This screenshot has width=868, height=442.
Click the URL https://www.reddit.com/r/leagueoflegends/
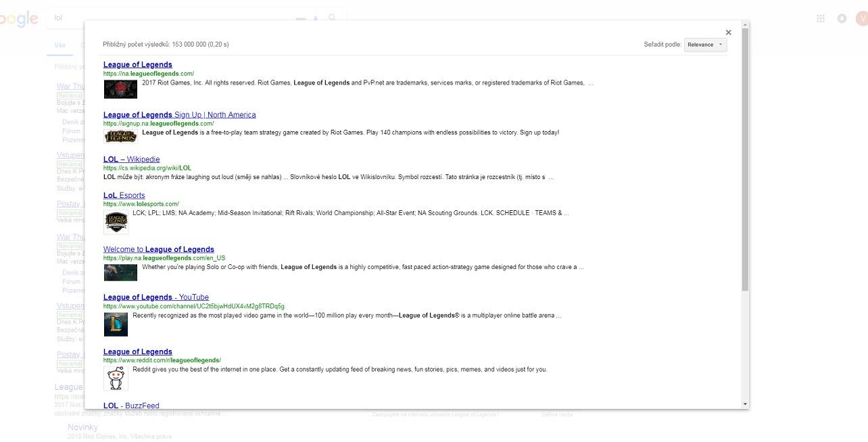[x=162, y=360]
